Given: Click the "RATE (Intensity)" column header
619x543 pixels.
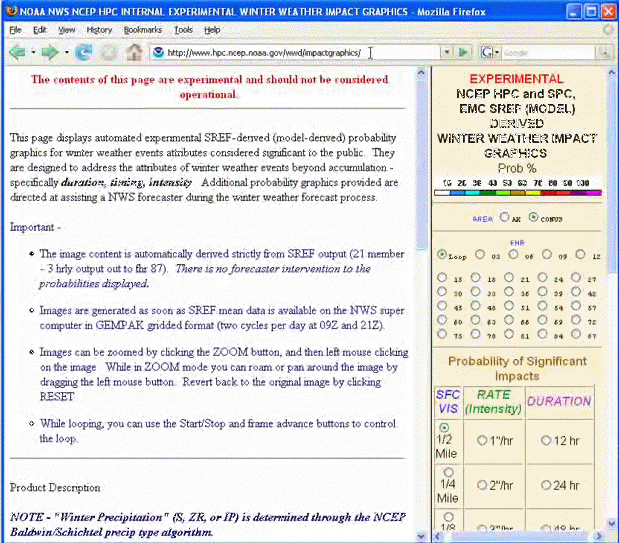Looking at the screenshot, I should (x=493, y=402).
